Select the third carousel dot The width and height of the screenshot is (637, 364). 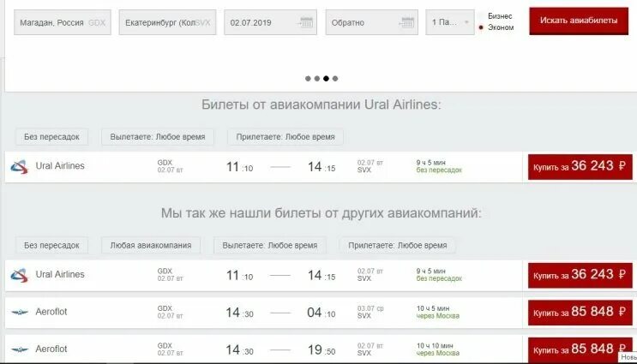coord(326,79)
